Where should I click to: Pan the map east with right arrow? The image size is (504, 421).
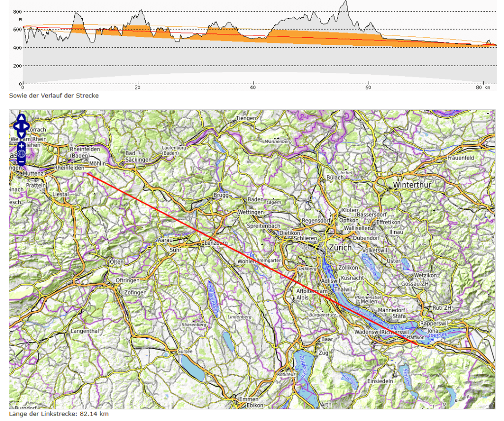[27, 126]
